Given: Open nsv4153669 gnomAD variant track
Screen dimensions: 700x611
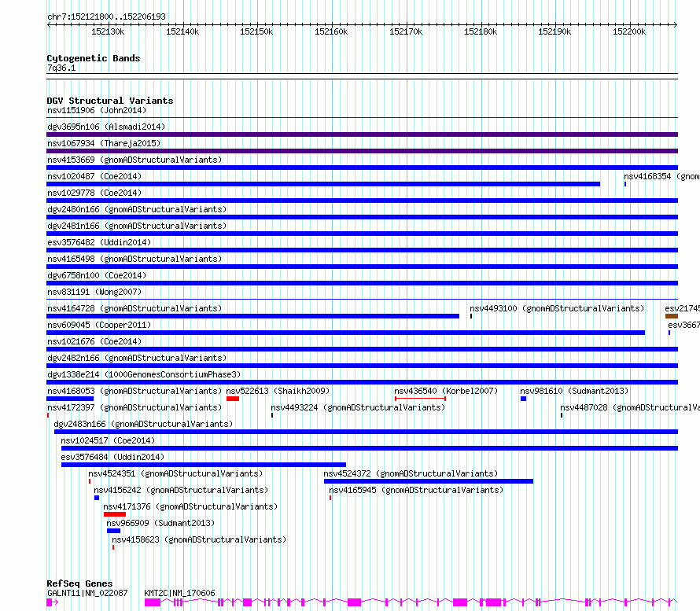Looking at the screenshot, I should pos(362,167).
